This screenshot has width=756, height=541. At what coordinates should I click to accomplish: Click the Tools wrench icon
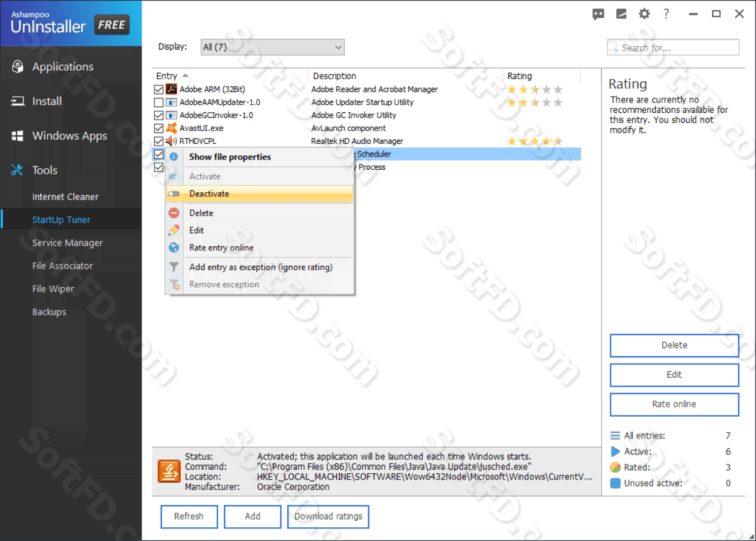click(17, 170)
